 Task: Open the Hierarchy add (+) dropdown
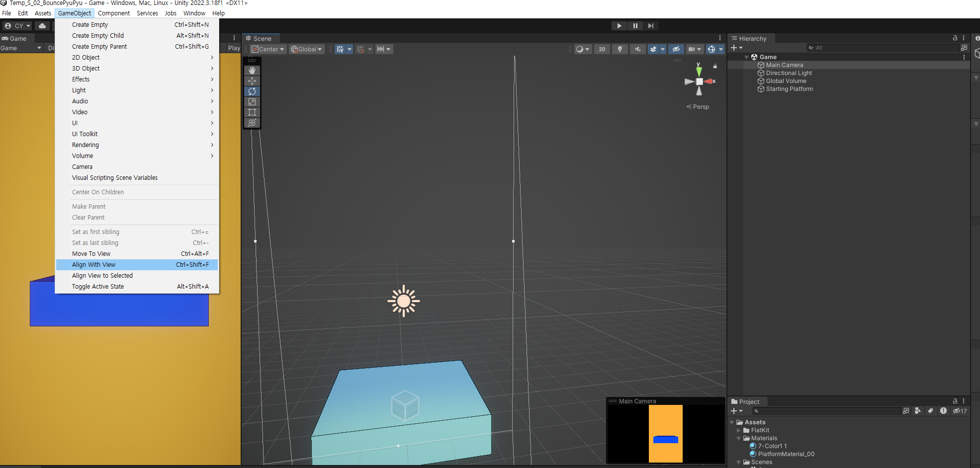[736, 48]
